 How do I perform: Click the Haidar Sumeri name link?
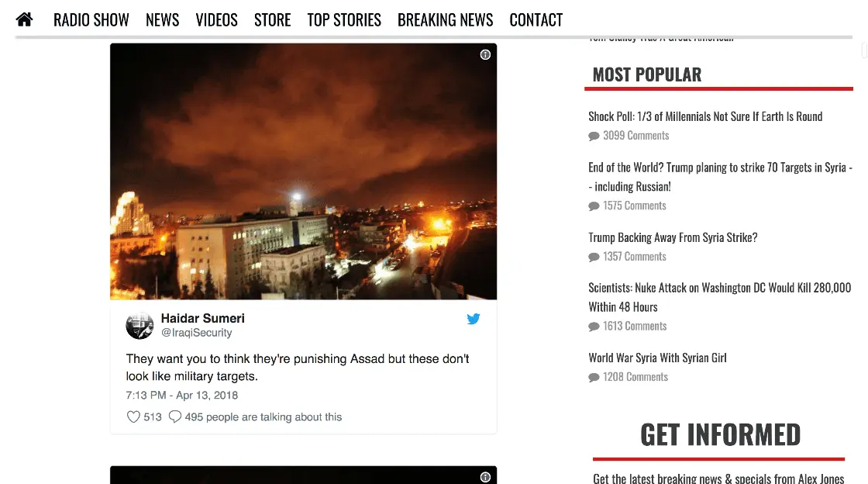click(202, 319)
